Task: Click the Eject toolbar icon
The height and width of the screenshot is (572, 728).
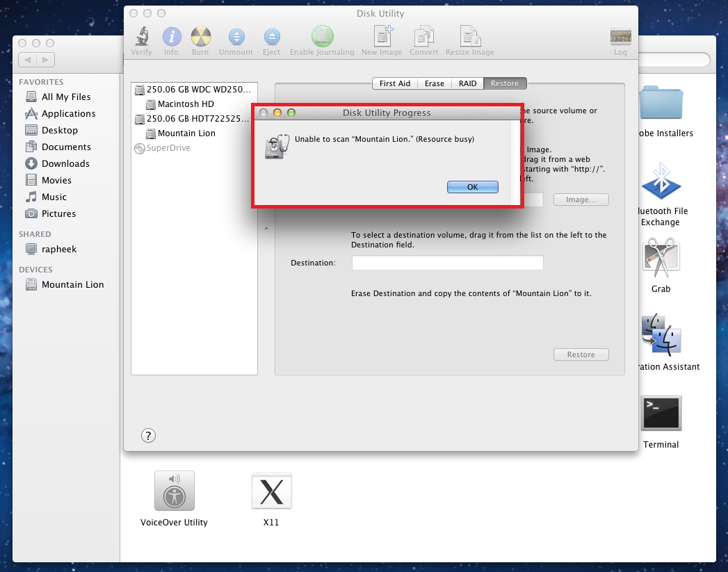Action: click(272, 37)
